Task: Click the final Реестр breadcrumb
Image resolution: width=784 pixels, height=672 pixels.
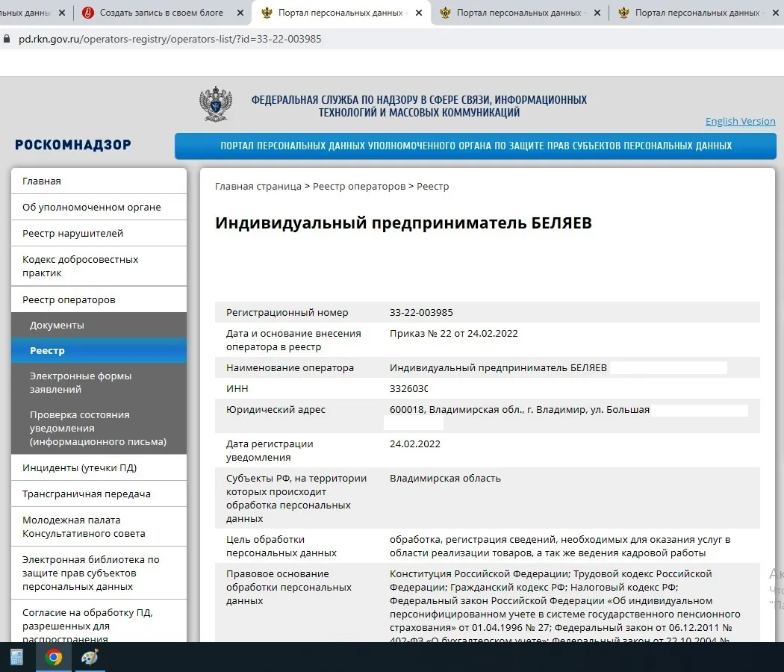Action: point(432,187)
